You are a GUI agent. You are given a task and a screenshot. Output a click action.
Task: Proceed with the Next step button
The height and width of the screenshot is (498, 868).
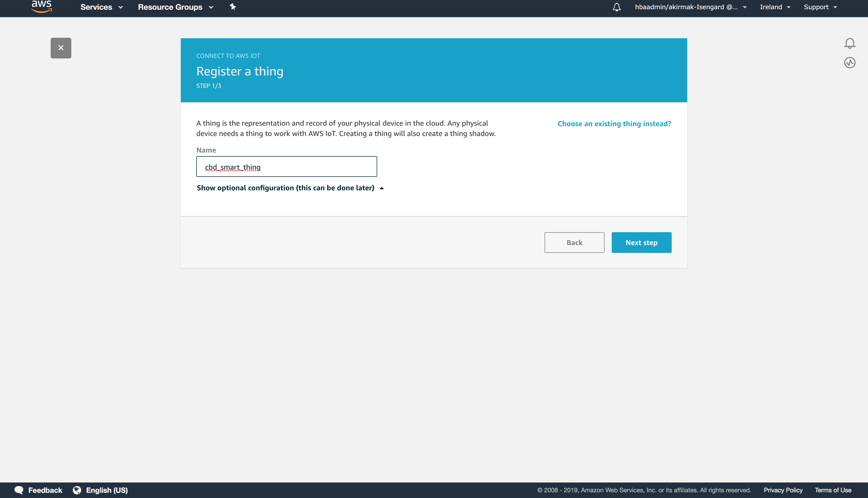pyautogui.click(x=641, y=243)
